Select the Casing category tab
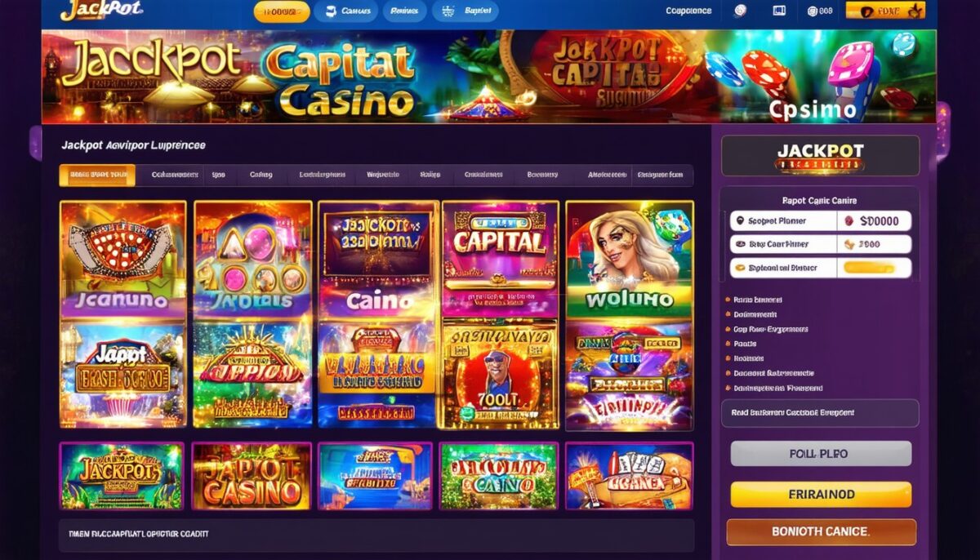This screenshot has width=980, height=560. 261,175
